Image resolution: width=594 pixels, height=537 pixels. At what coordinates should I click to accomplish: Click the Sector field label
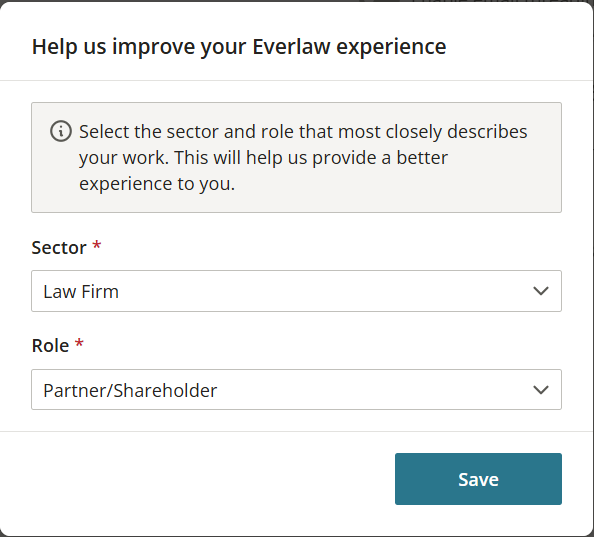pos(59,248)
